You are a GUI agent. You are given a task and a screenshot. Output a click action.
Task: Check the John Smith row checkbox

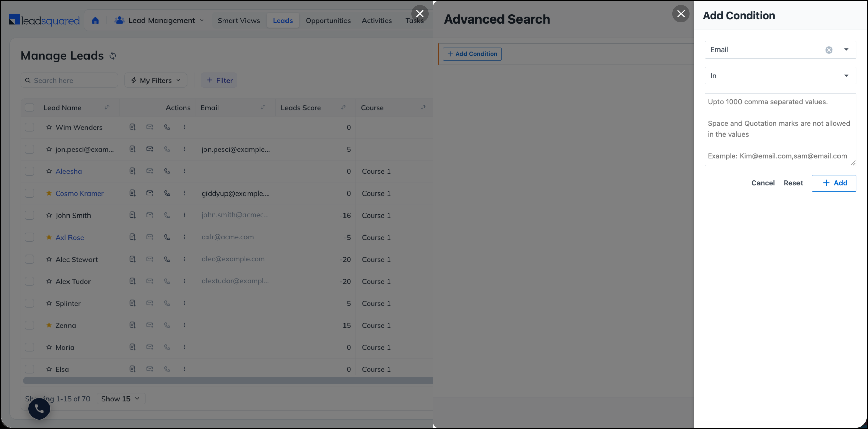tap(29, 215)
